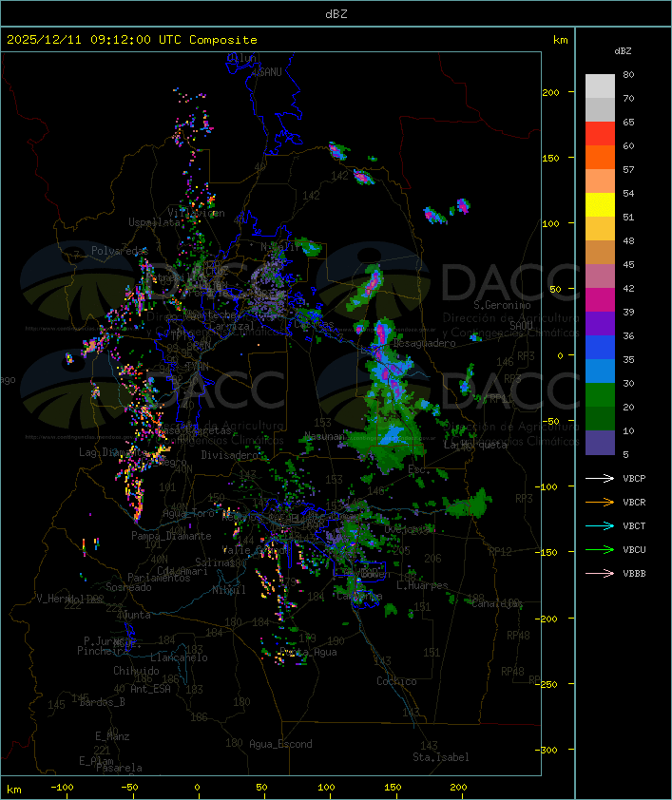Image resolution: width=672 pixels, height=800 pixels.
Task: Click the Agua_Toro map label
Action: [188, 513]
